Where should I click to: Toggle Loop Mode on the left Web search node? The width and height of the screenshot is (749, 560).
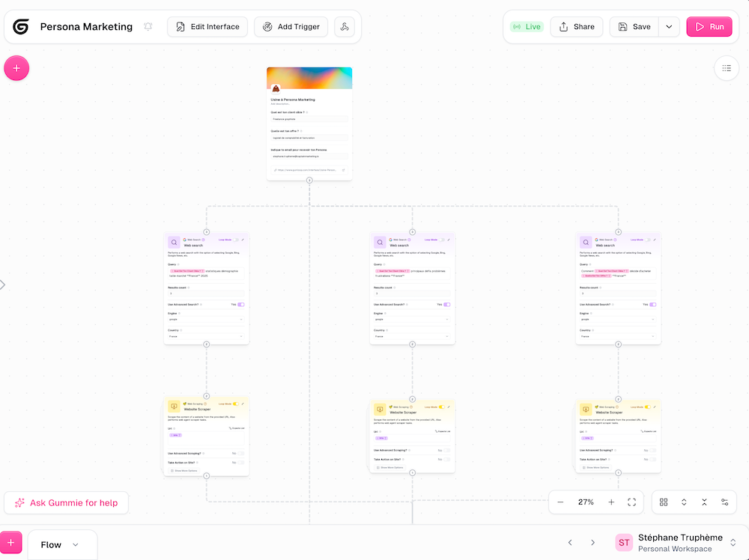point(237,240)
